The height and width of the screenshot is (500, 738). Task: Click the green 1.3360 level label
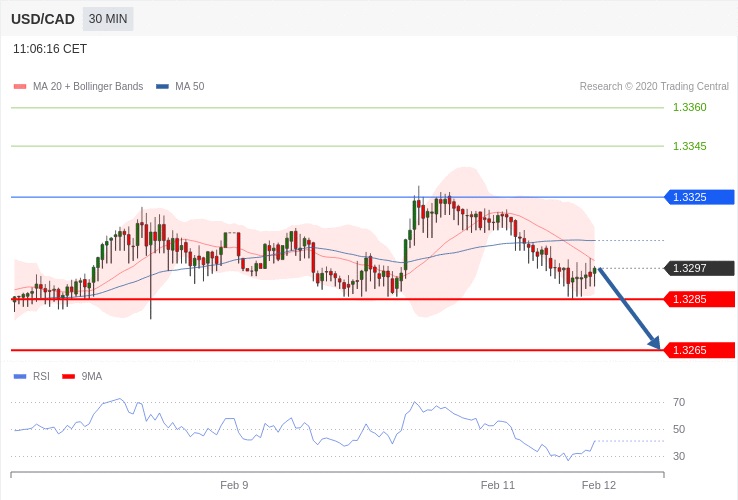[x=689, y=107]
